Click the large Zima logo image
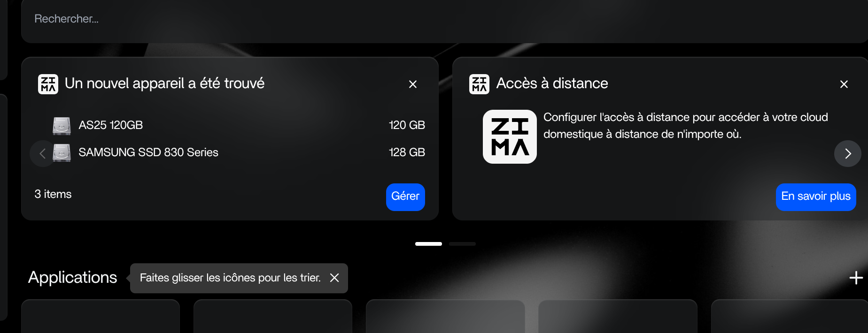The image size is (868, 333). (x=510, y=136)
